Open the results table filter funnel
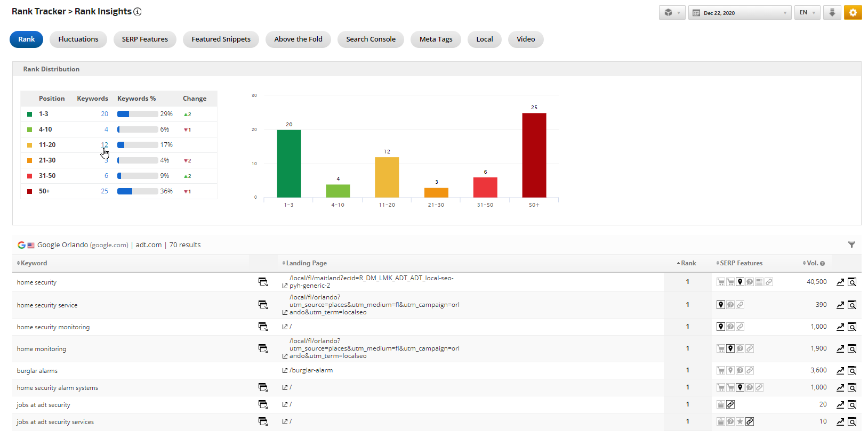868x431 pixels. click(x=851, y=245)
